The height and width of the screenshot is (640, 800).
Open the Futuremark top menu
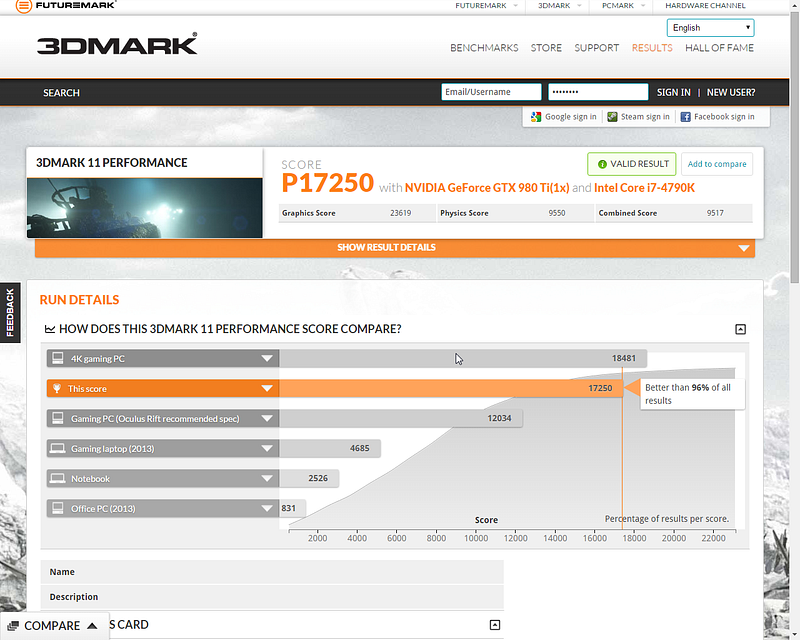[x=486, y=6]
